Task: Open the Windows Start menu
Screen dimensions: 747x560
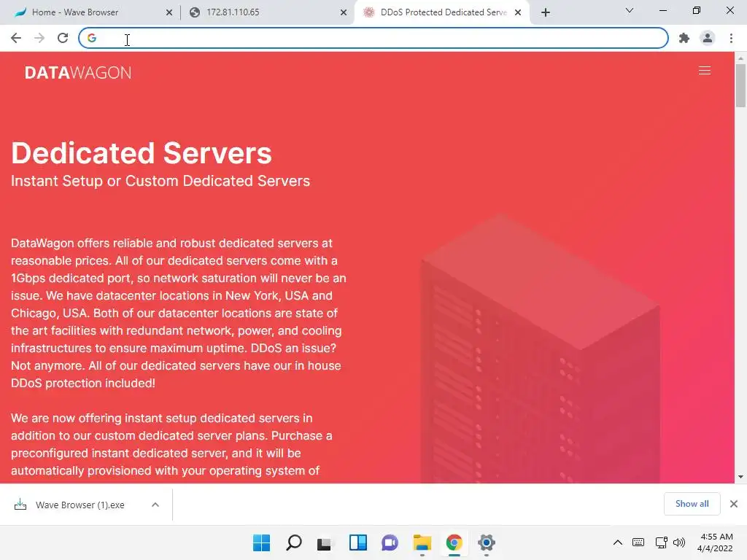Action: (262, 542)
